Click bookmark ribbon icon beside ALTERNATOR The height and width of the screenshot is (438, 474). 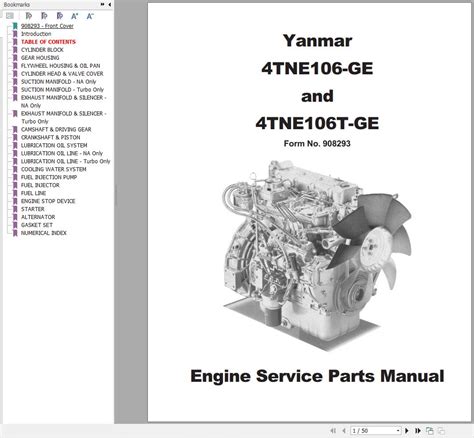(x=15, y=217)
